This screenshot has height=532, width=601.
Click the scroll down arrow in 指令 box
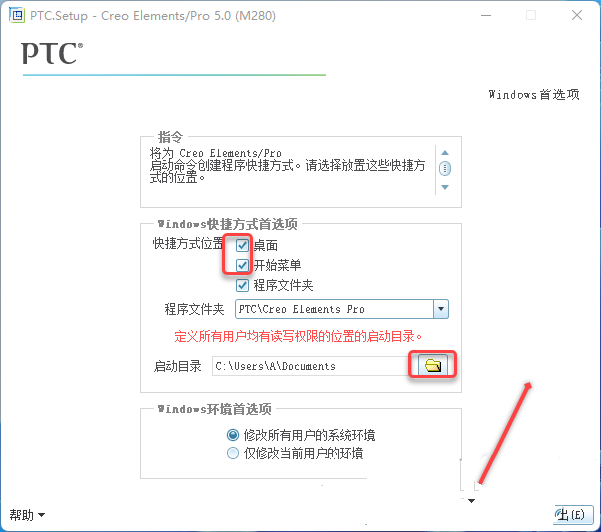tap(445, 187)
